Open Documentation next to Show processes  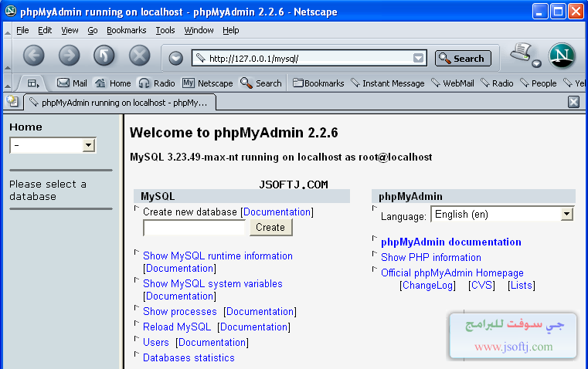(x=260, y=311)
